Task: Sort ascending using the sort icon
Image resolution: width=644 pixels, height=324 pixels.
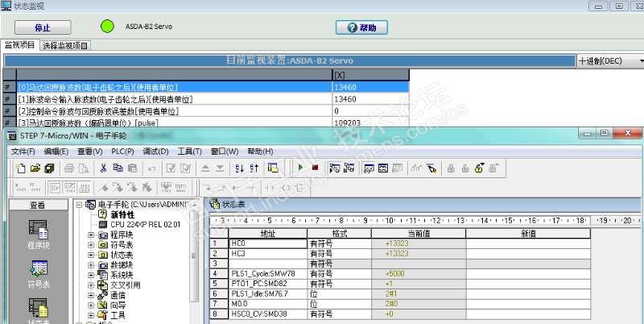Action: point(239,168)
